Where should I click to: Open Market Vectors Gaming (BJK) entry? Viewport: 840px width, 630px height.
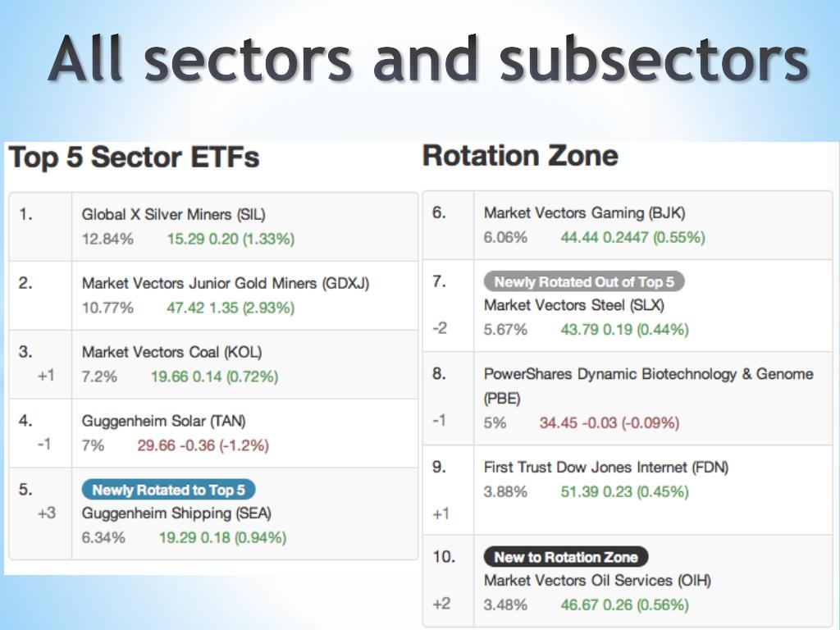click(584, 212)
